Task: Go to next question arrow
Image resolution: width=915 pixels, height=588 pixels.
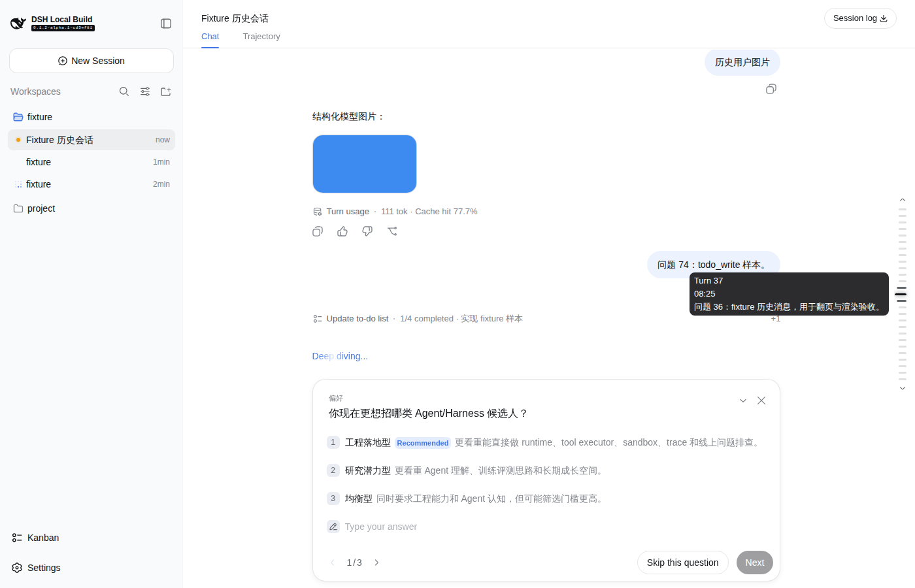Action: point(376,563)
